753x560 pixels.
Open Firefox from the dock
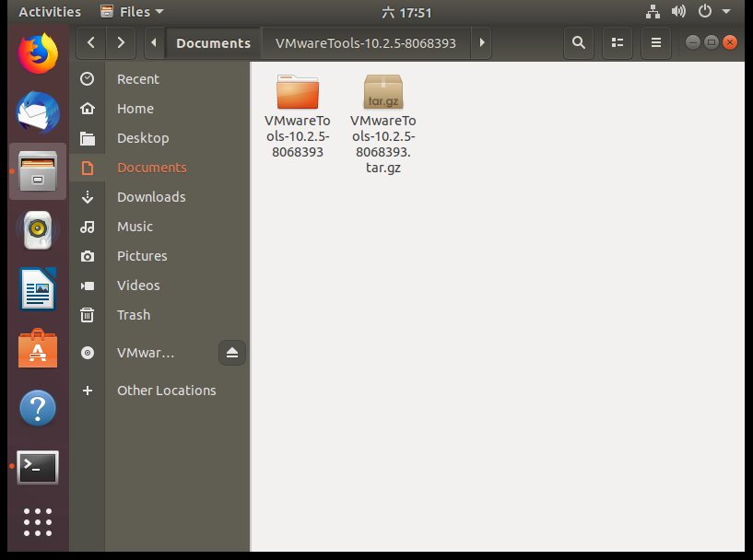coord(38,53)
